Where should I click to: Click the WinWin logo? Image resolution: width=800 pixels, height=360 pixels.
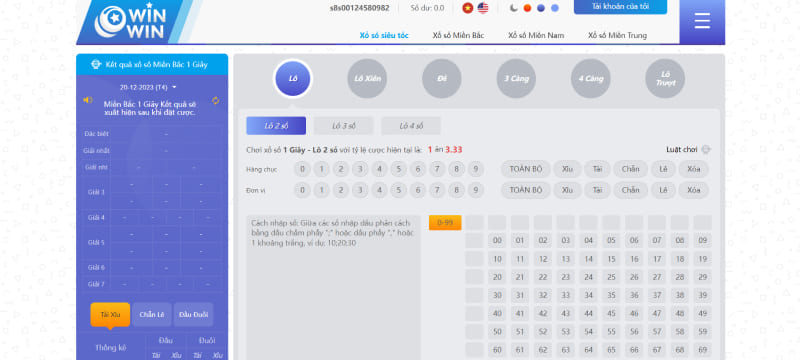(131, 21)
